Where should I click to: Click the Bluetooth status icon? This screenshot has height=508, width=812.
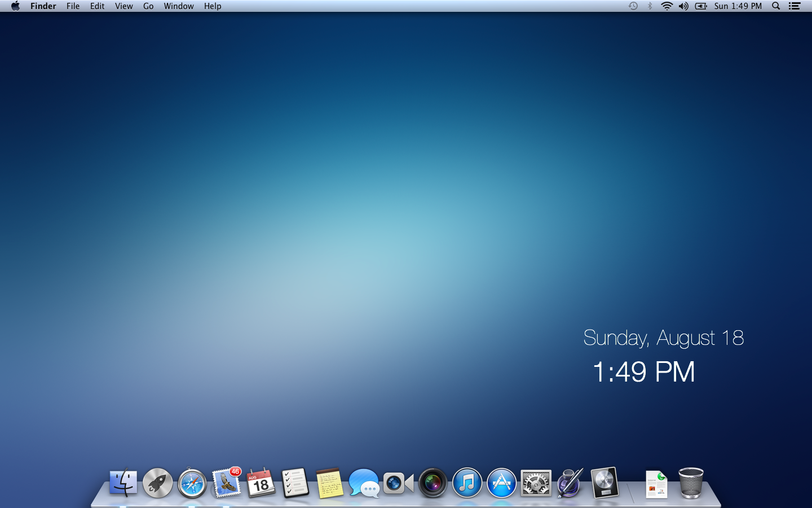(x=650, y=6)
